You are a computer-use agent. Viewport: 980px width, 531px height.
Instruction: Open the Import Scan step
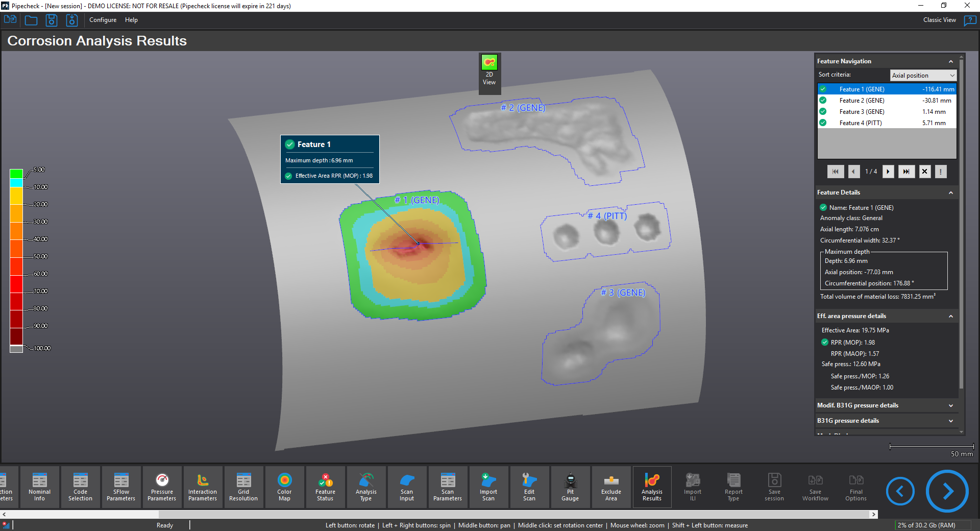(488, 487)
